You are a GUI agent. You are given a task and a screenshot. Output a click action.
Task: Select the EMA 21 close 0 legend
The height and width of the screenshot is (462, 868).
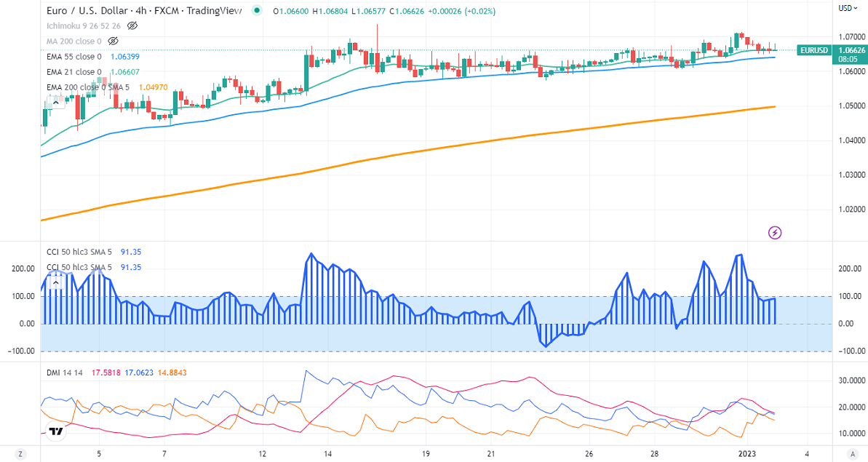tap(74, 72)
